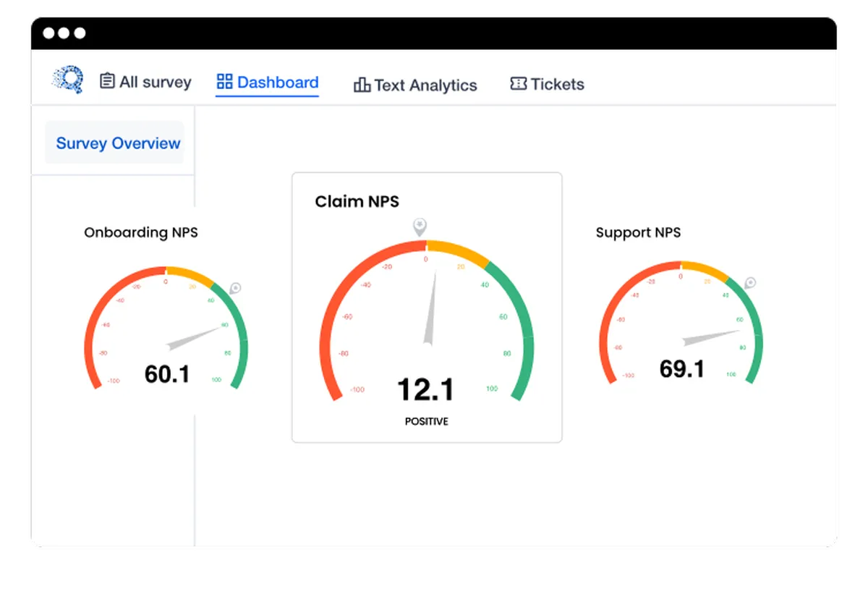Click the 69.1 Support score value
The height and width of the screenshot is (592, 868).
681,368
